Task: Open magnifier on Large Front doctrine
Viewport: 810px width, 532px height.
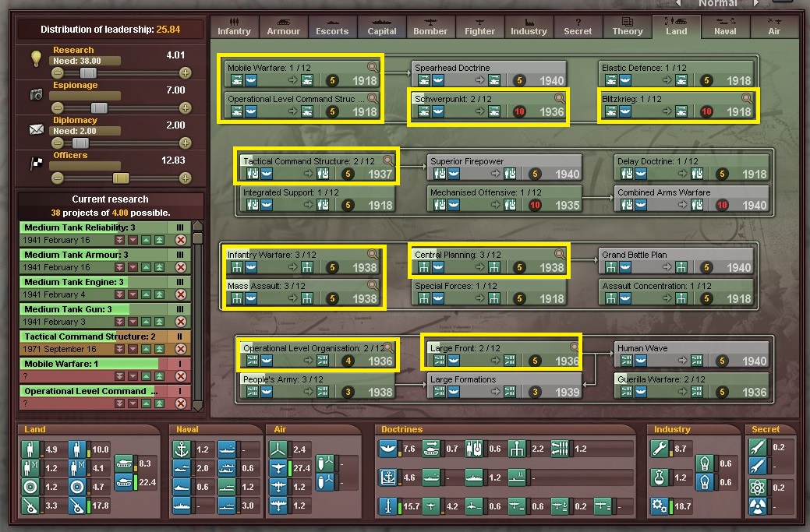Action: click(575, 347)
